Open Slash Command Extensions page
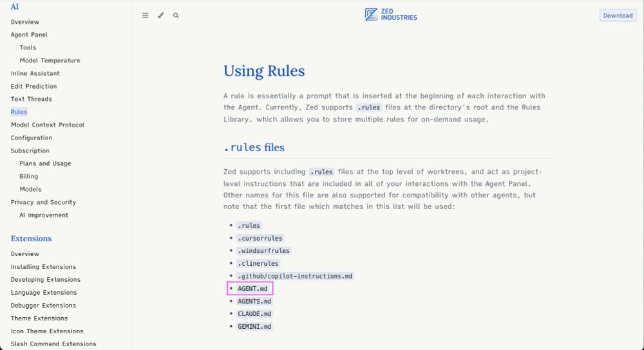This screenshot has width=644, height=350. [53, 344]
